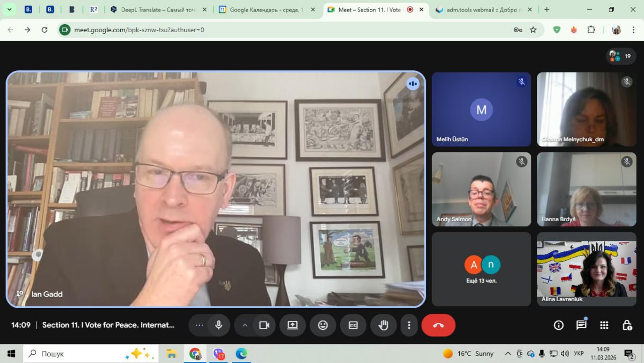This screenshot has height=363, width=644.
Task: Open audio settings dots beside microphone
Action: [199, 325]
